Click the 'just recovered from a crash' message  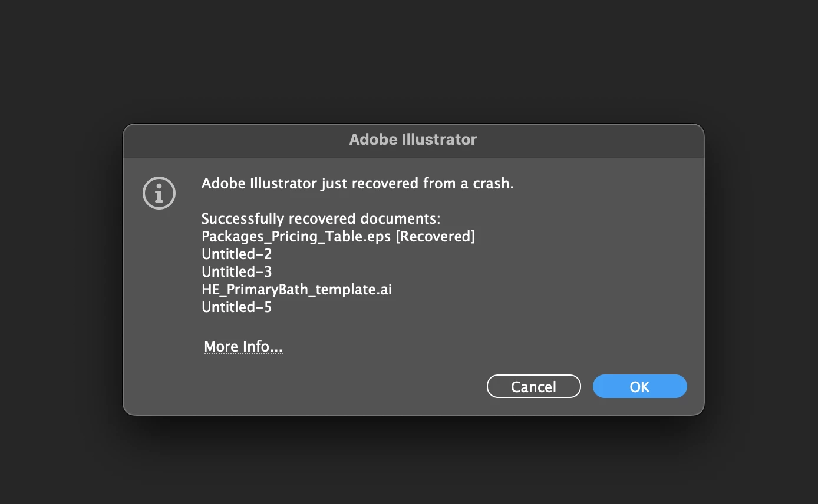358,184
